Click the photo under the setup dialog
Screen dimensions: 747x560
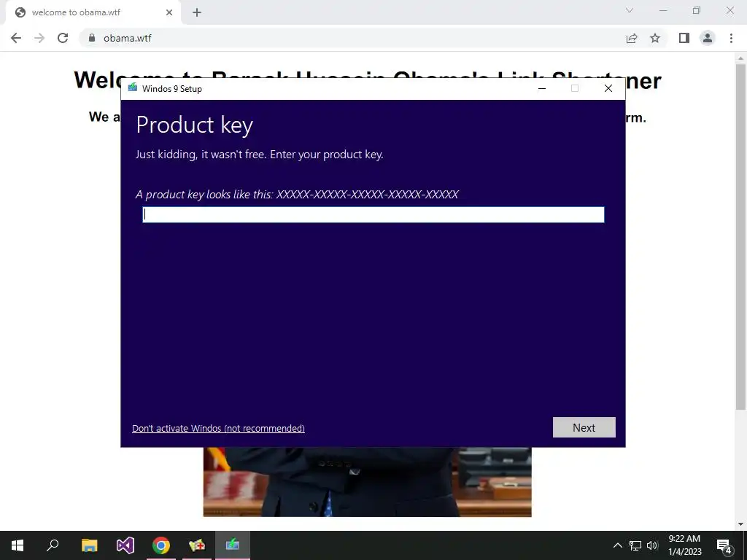click(368, 482)
